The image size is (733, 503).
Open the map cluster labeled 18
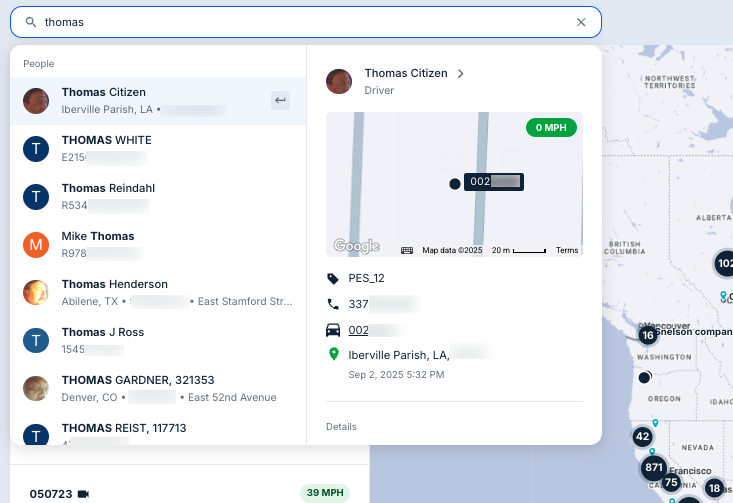click(714, 489)
